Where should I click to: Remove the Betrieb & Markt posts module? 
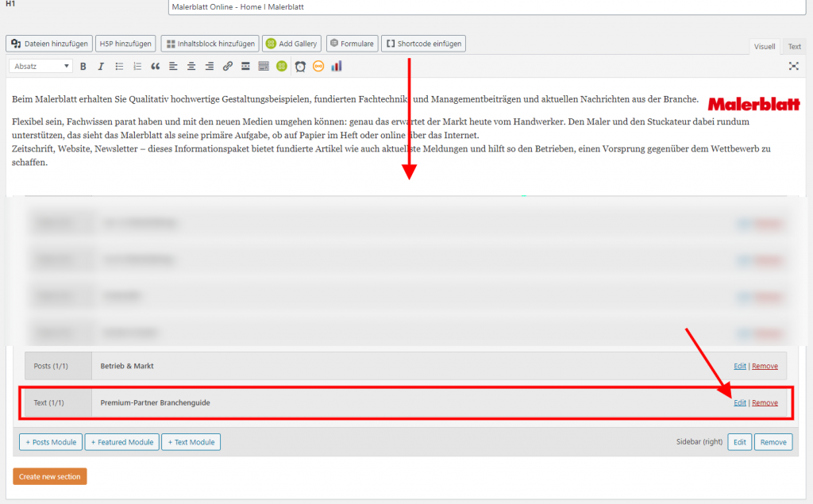pyautogui.click(x=765, y=366)
